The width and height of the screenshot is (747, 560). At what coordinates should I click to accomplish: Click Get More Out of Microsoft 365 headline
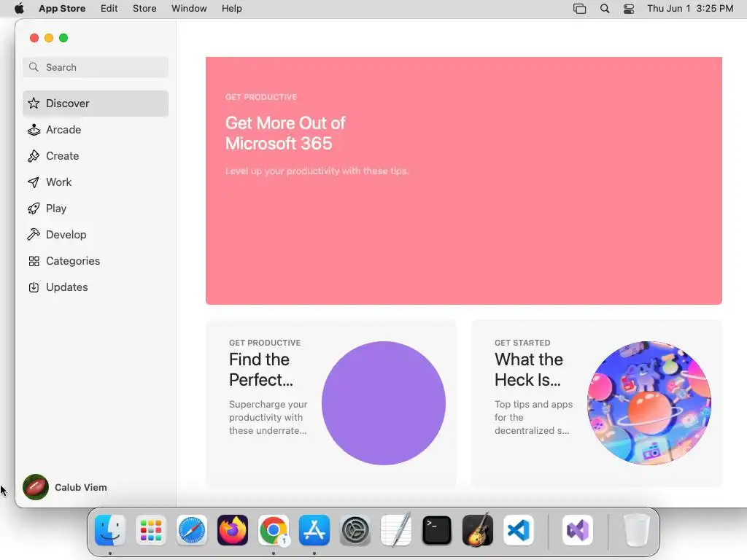point(285,133)
